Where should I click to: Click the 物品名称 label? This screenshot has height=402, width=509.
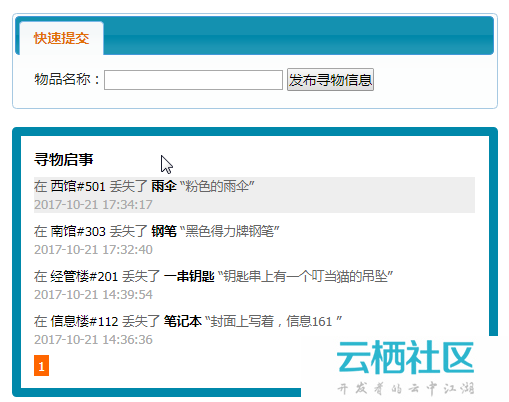(x=67, y=79)
